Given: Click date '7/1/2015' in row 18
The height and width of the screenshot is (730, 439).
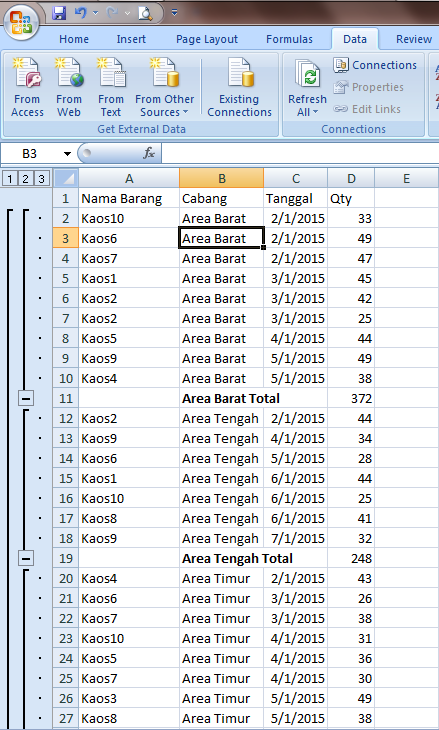Looking at the screenshot, I should 296,538.
